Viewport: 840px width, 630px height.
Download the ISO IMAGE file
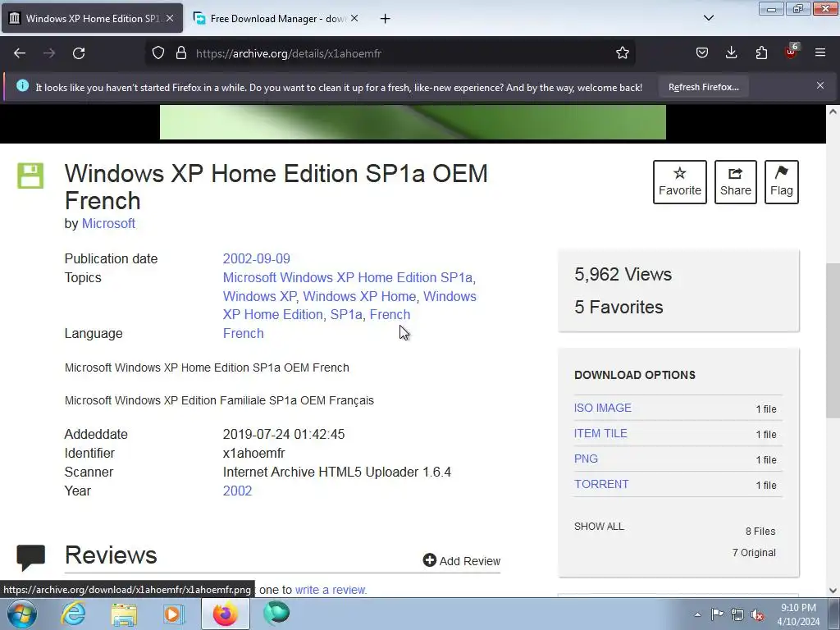click(603, 408)
